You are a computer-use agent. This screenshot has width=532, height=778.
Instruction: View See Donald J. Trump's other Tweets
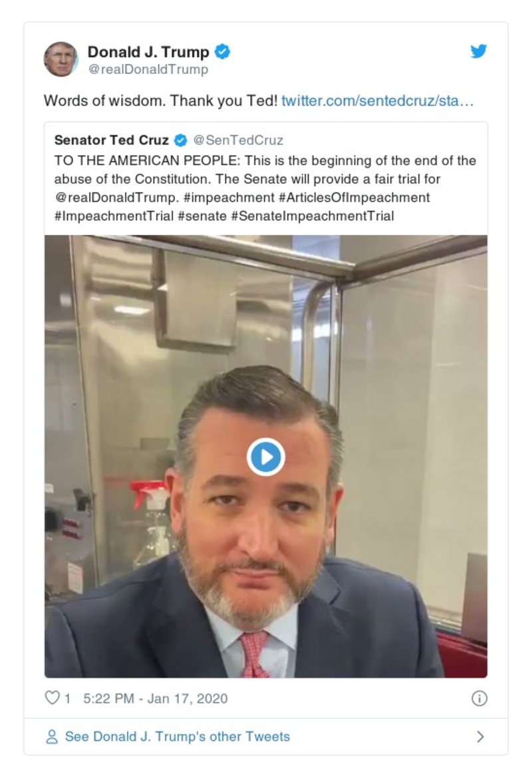pos(177,737)
